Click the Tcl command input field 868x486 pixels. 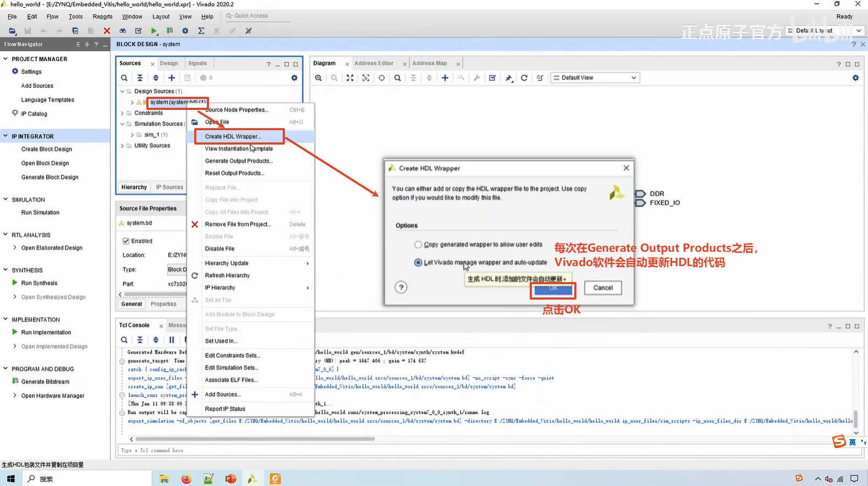490,450
